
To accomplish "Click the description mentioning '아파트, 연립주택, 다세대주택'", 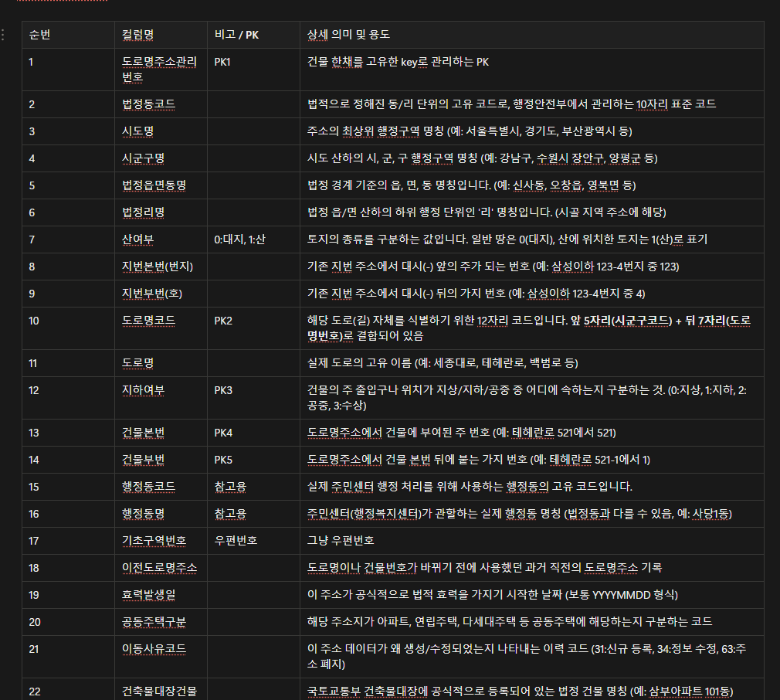I will tap(532, 622).
